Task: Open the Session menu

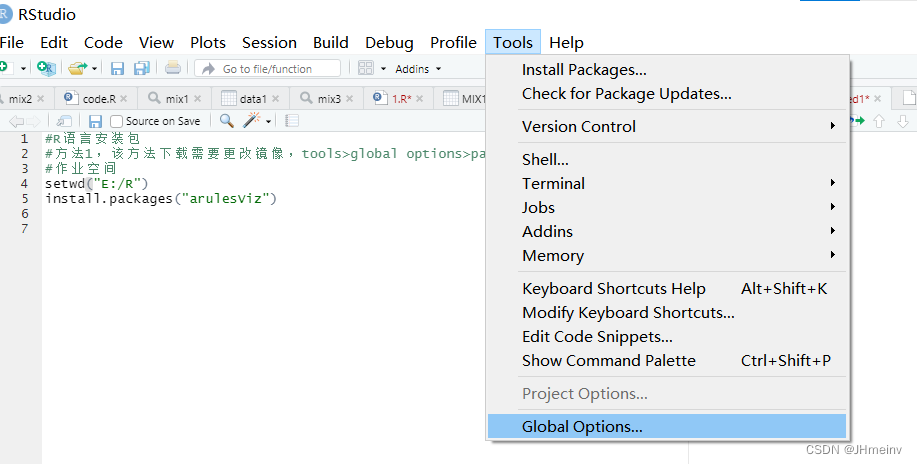Action: tap(269, 42)
